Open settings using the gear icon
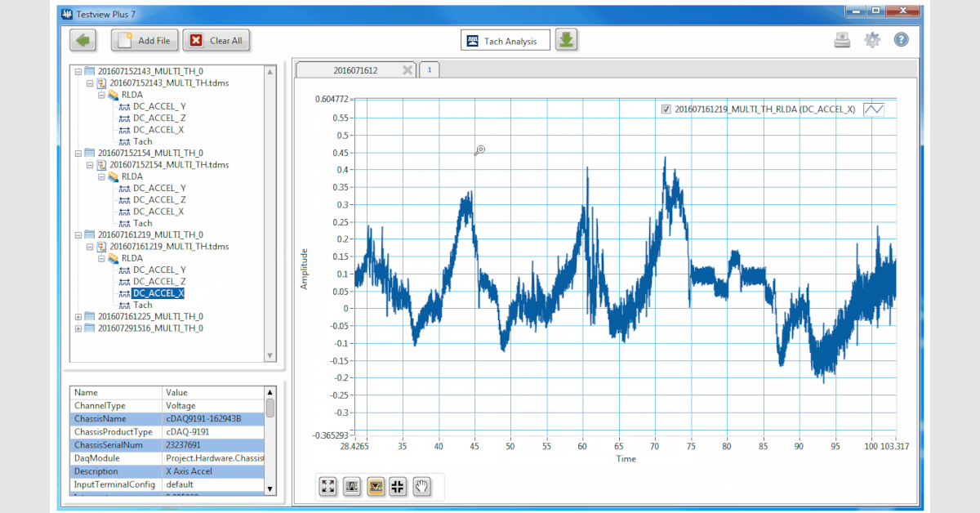Image resolution: width=980 pixels, height=513 pixels. pos(871,39)
